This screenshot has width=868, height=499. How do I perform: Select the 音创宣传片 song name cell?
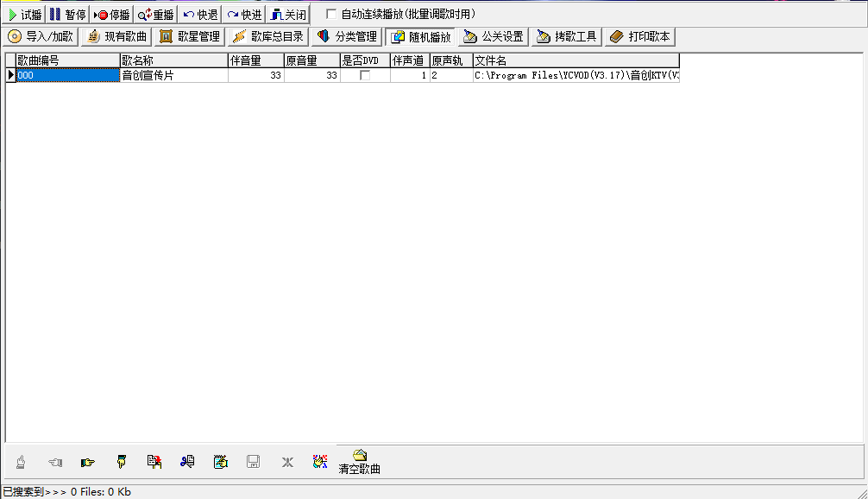173,75
